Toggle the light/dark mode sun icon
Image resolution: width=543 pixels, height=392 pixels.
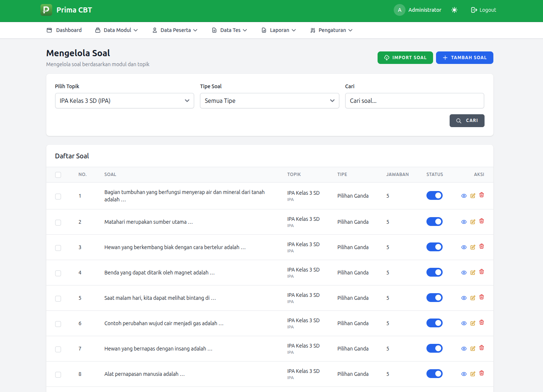pyautogui.click(x=454, y=10)
